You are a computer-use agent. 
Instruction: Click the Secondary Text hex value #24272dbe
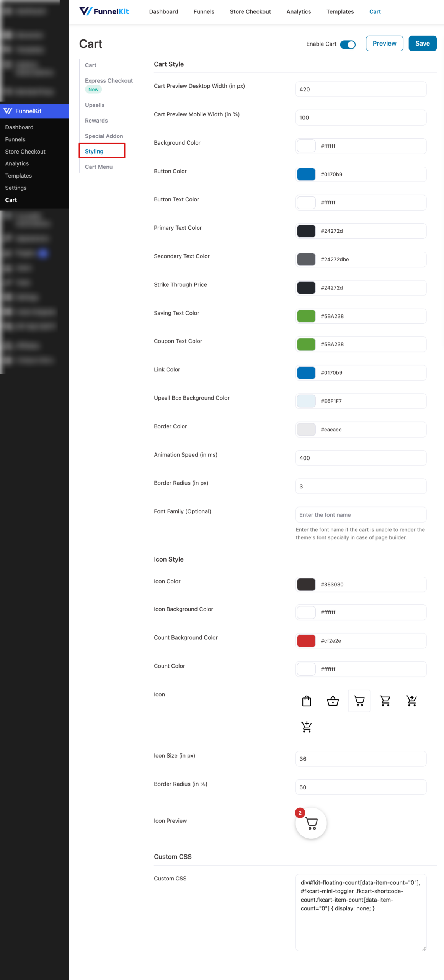tap(335, 260)
